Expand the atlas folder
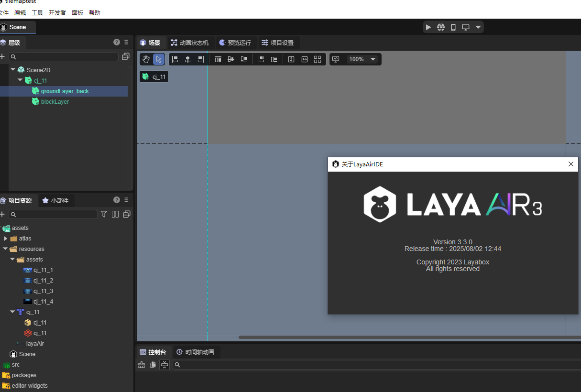The height and width of the screenshot is (392, 581). point(6,239)
